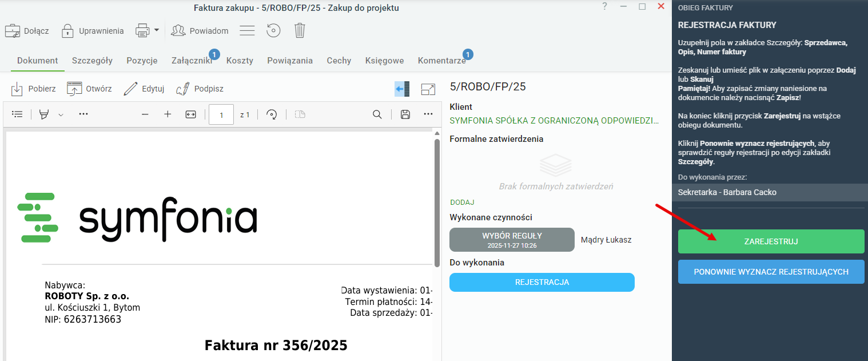The width and height of the screenshot is (868, 361).
Task: Click the document number 5/ROBO/FP/25
Action: [x=488, y=87]
